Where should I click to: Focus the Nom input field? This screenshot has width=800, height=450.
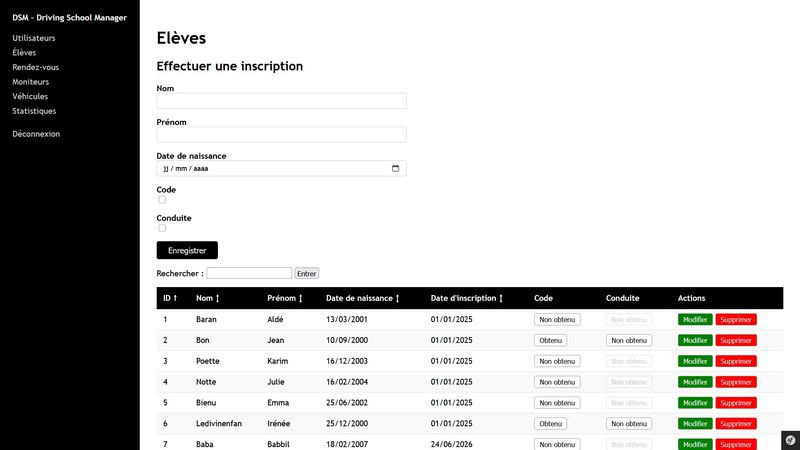click(x=282, y=101)
